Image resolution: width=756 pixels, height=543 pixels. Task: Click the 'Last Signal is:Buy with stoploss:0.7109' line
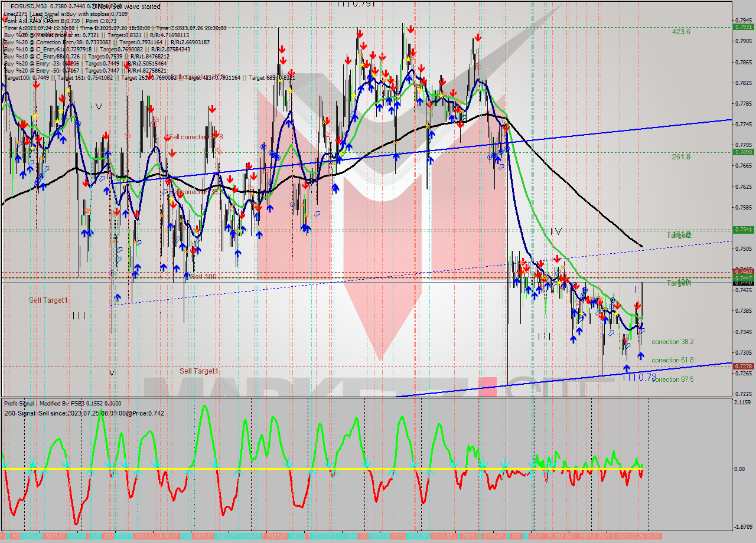(80, 13)
